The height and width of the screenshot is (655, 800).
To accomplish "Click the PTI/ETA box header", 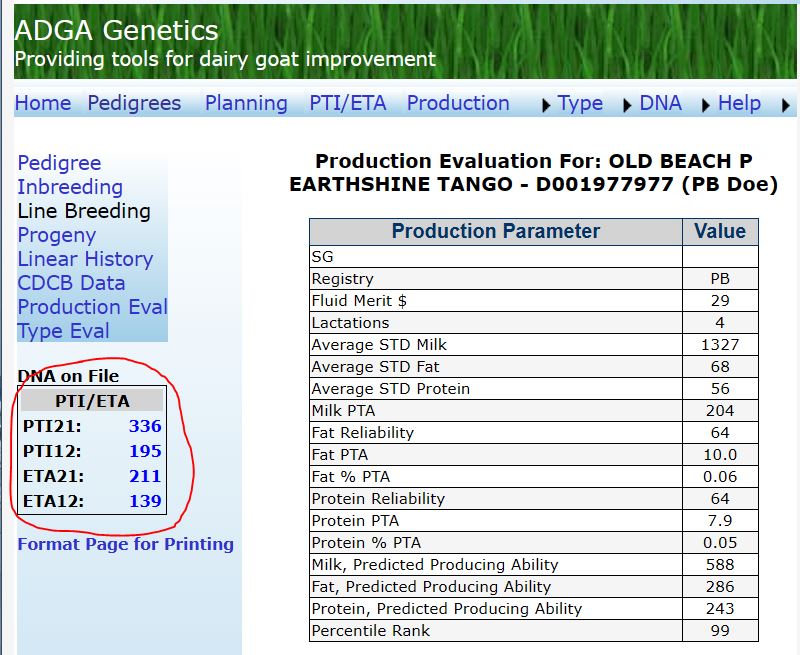I will (92, 401).
